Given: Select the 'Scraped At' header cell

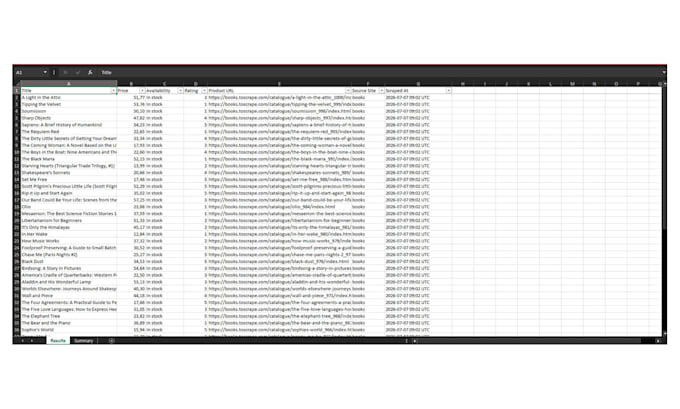Looking at the screenshot, I should pos(418,91).
